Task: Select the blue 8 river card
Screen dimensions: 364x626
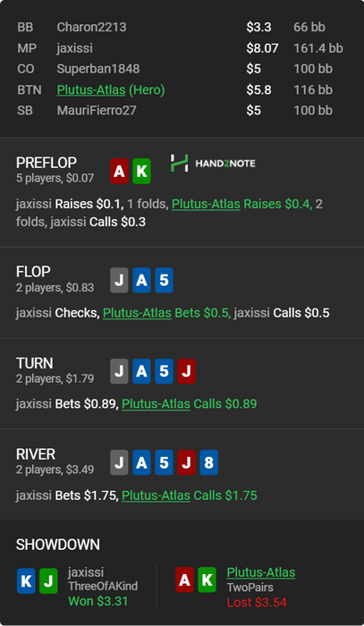Action: 208,462
